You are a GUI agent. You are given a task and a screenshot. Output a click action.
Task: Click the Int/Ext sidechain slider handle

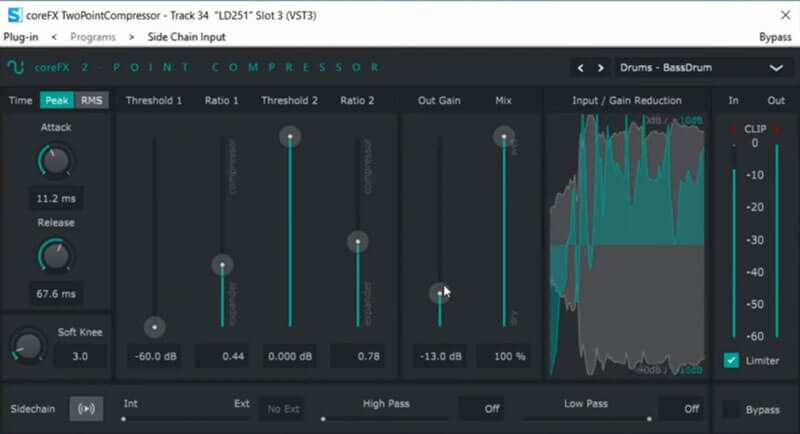123,419
